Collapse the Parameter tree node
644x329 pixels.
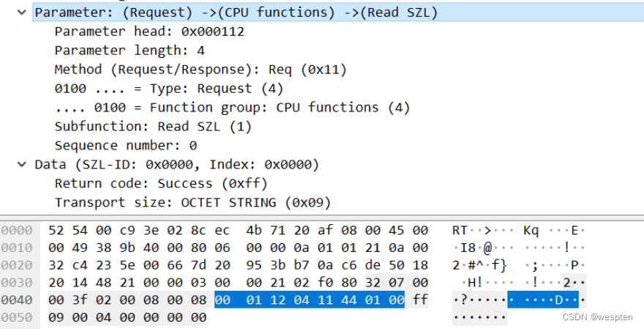[x=22, y=13]
